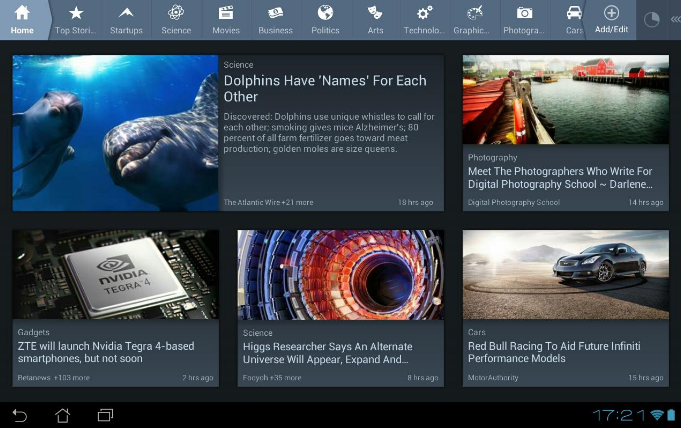The height and width of the screenshot is (428, 681).
Task: Select the Cars category icon
Action: 574,13
